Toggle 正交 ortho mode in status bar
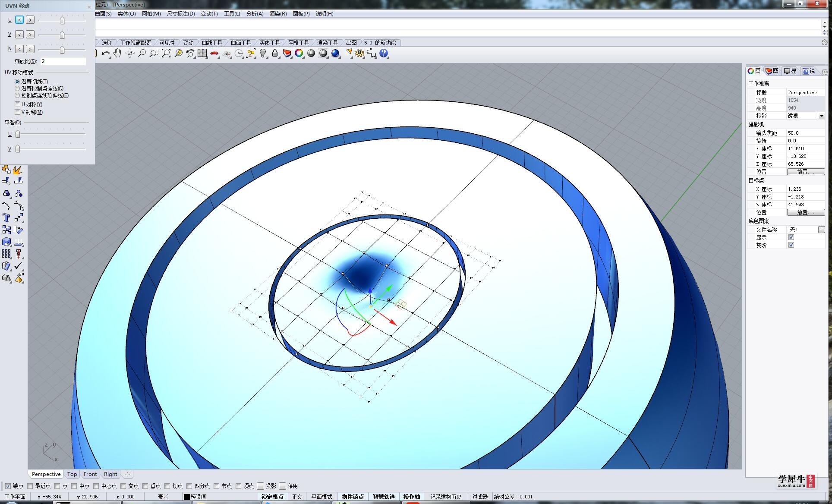Image resolution: width=832 pixels, height=504 pixels. coord(297,497)
